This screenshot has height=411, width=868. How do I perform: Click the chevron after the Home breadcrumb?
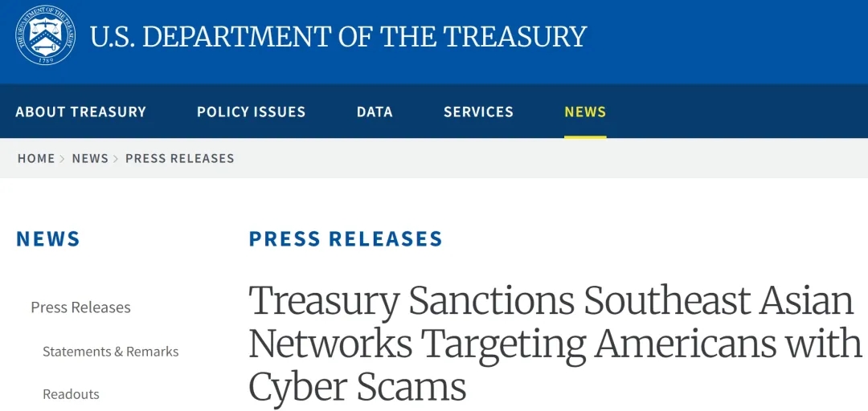click(63, 159)
